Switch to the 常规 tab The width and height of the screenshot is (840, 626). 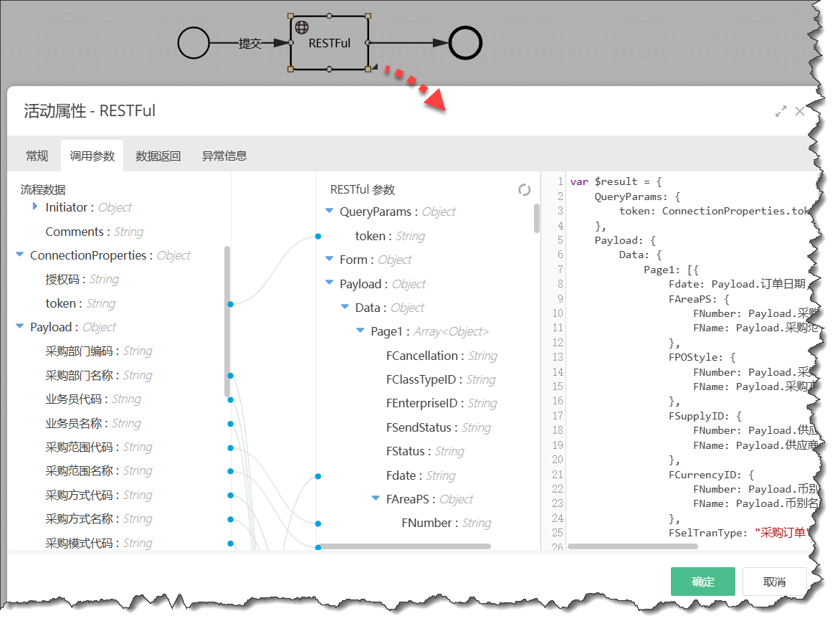[37, 156]
